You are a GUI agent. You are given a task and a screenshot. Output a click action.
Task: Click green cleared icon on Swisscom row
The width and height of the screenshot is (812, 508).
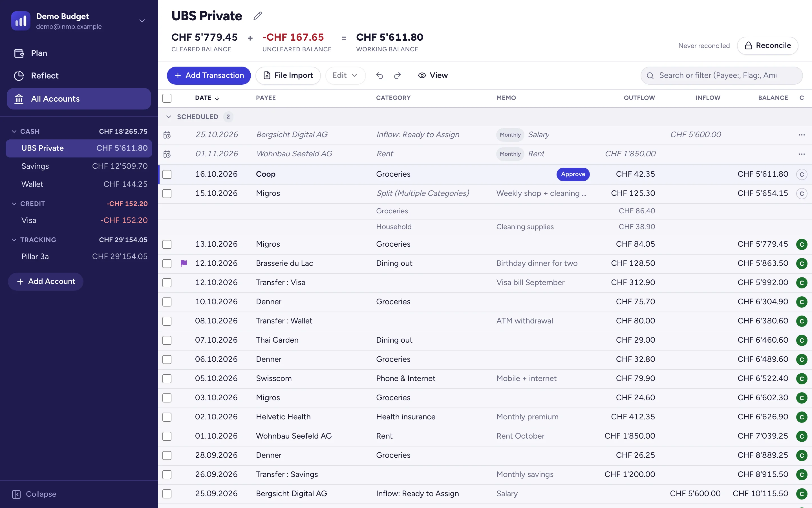pyautogui.click(x=802, y=379)
